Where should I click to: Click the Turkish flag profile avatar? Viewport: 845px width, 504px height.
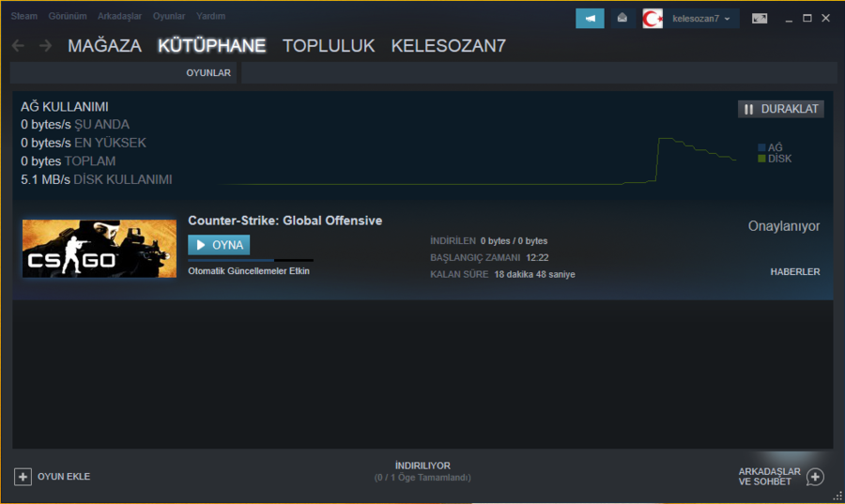tap(653, 19)
